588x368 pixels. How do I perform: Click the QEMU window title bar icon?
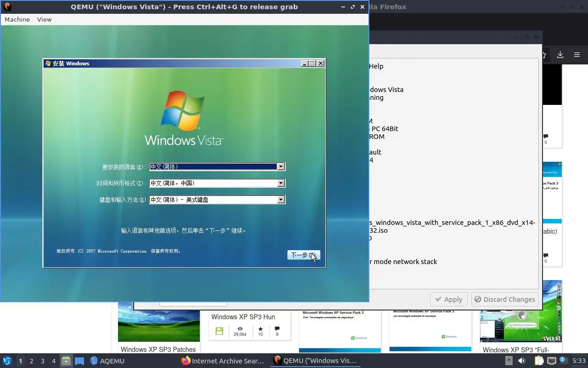coord(7,7)
